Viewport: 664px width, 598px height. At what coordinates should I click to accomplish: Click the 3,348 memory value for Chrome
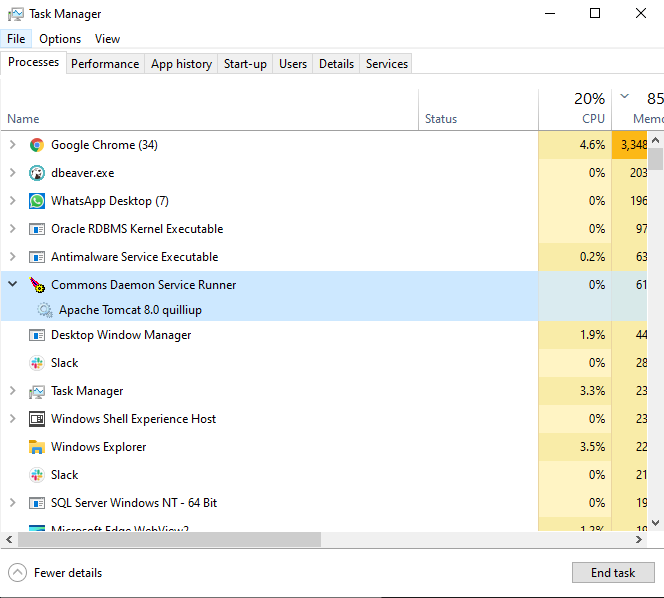coord(634,145)
